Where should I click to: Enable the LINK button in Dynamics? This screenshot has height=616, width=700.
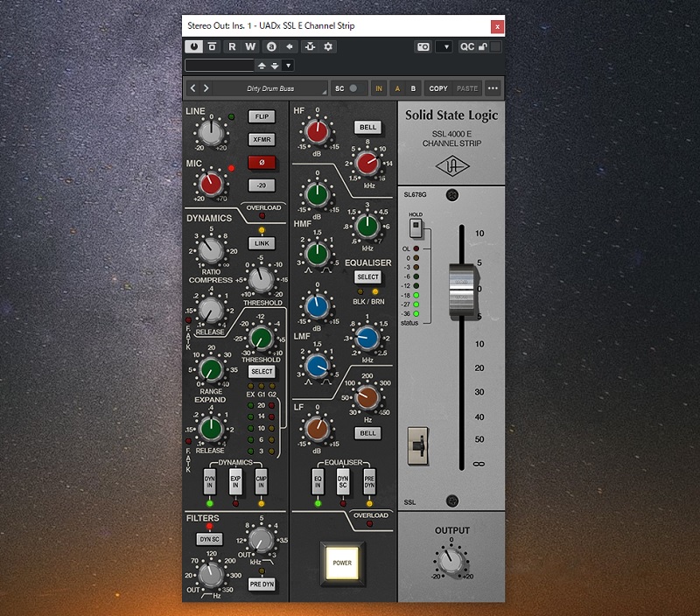(260, 242)
